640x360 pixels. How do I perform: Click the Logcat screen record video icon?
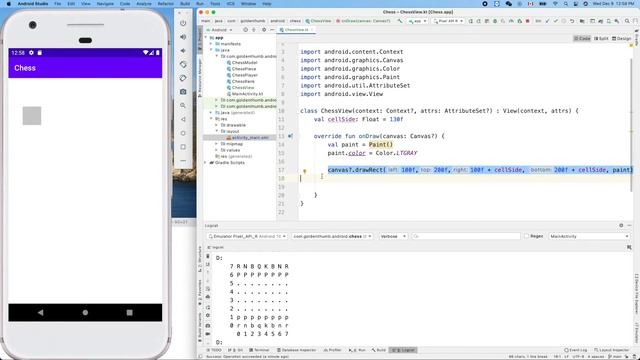[208, 334]
